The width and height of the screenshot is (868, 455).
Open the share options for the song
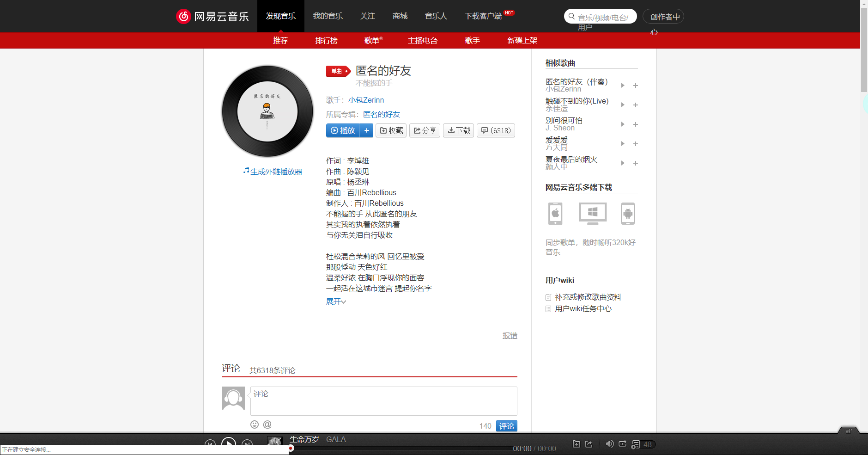[x=425, y=130]
